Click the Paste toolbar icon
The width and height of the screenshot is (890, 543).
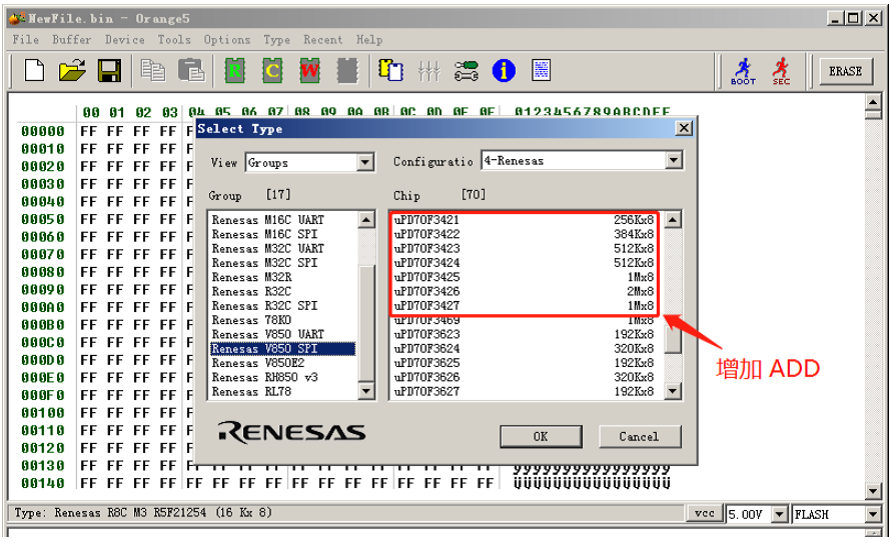coord(191,71)
